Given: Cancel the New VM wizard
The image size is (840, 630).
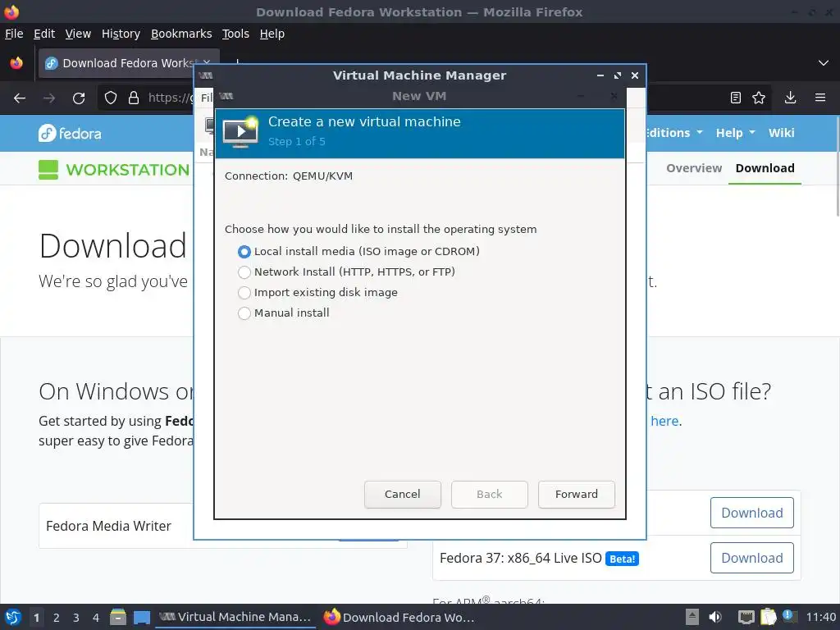Looking at the screenshot, I should coord(402,494).
